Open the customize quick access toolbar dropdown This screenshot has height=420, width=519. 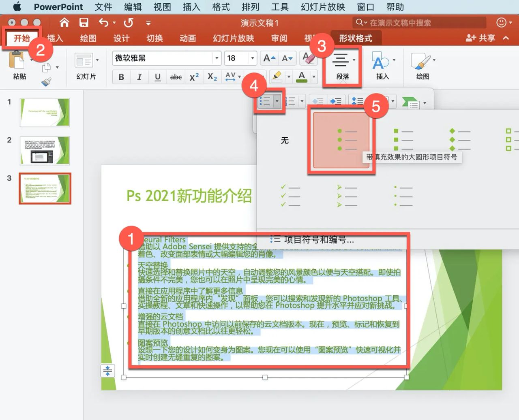tap(148, 23)
